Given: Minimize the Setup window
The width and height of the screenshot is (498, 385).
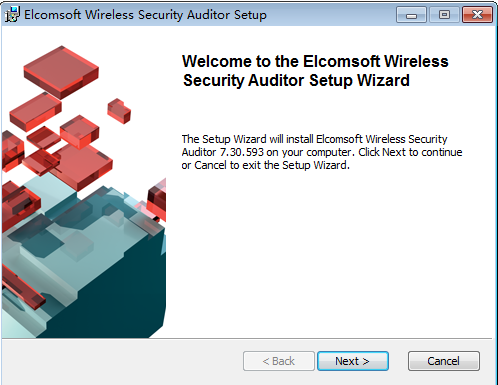Looking at the screenshot, I should tap(411, 15).
